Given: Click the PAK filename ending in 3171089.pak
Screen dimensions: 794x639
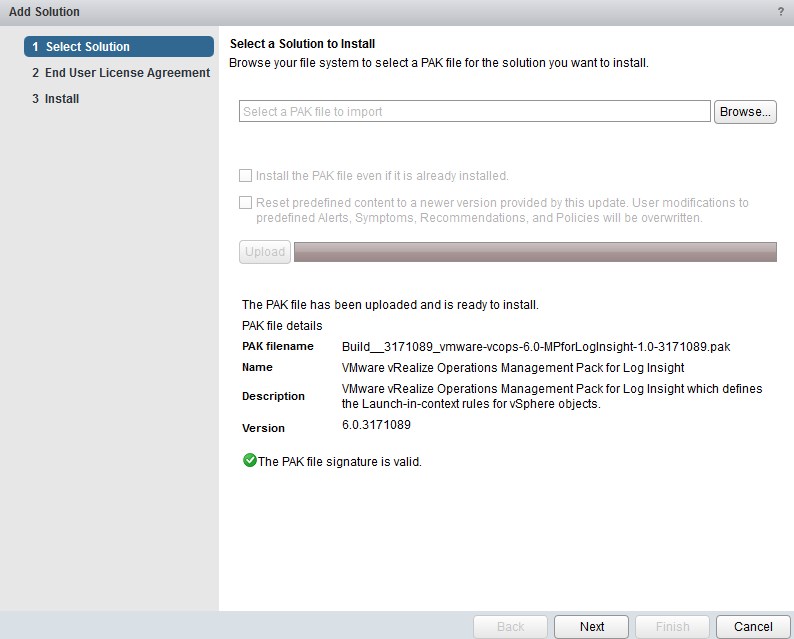Looking at the screenshot, I should tap(543, 347).
